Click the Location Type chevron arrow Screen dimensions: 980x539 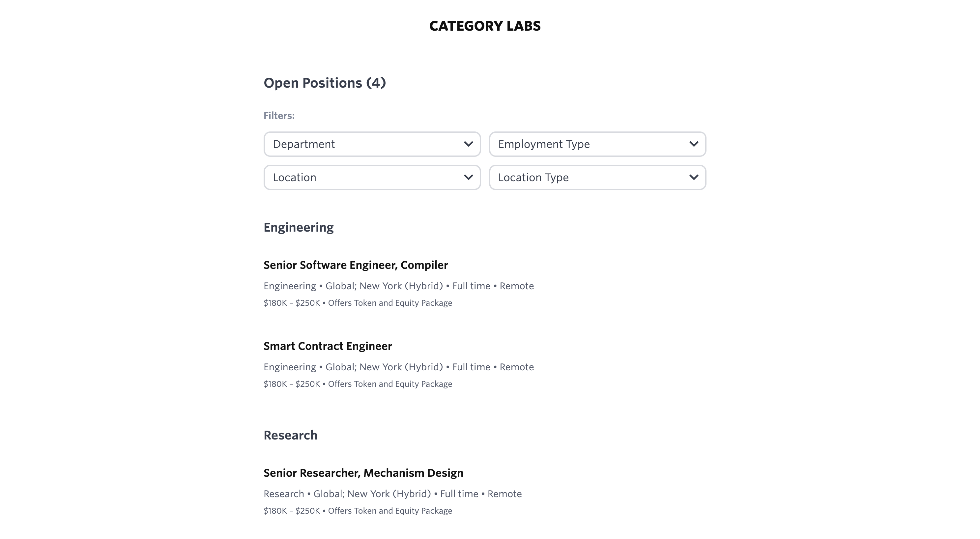[694, 177]
